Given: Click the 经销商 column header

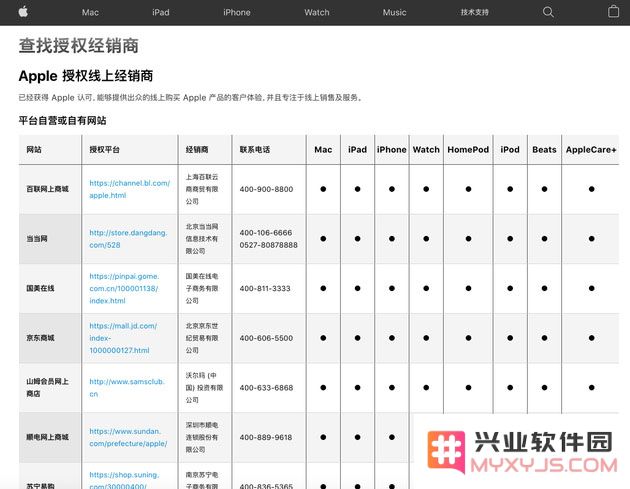Looking at the screenshot, I should pyautogui.click(x=197, y=149).
